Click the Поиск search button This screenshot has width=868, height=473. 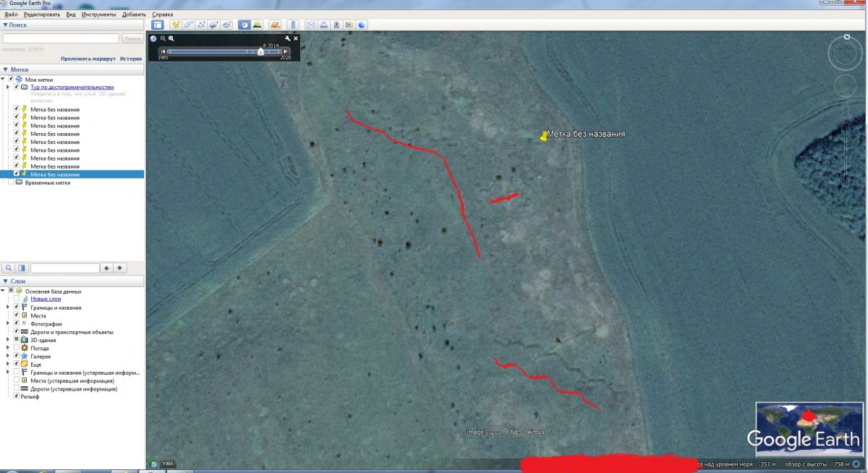[132, 38]
